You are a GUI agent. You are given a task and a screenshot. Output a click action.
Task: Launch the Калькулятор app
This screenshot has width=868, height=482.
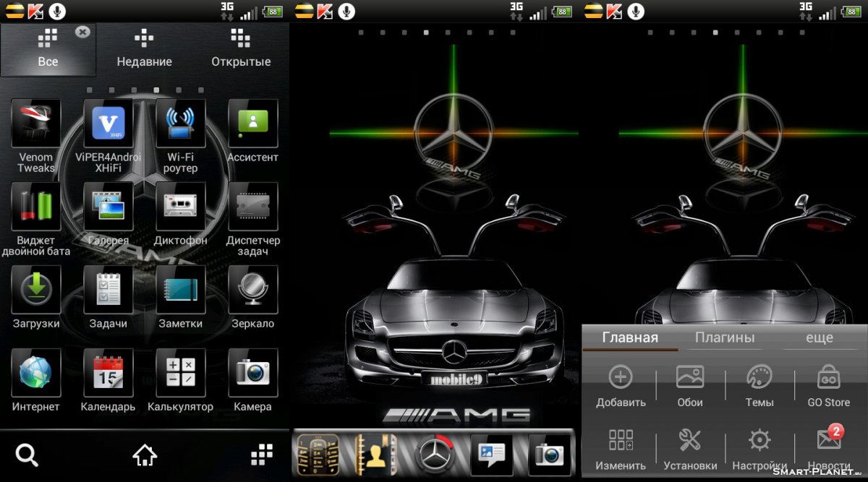(x=180, y=371)
